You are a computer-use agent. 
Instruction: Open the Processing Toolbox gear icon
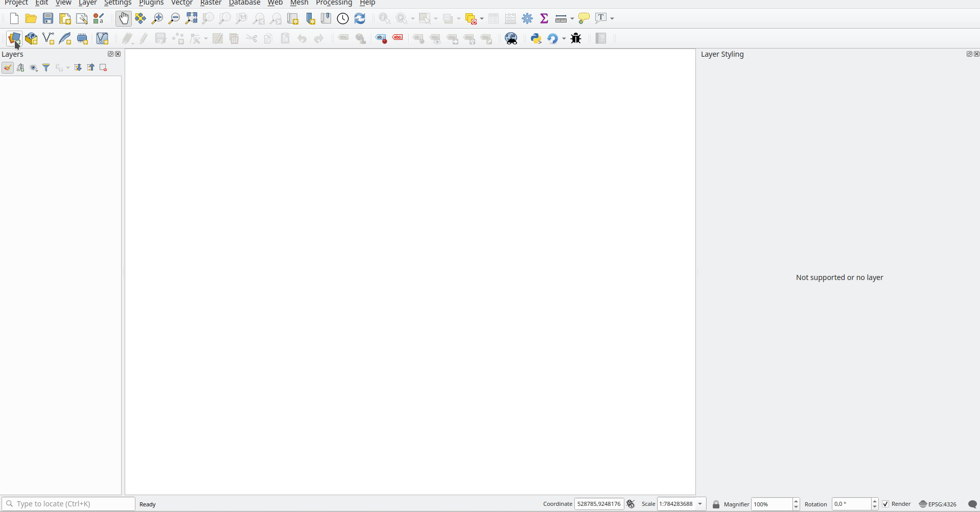(x=527, y=18)
